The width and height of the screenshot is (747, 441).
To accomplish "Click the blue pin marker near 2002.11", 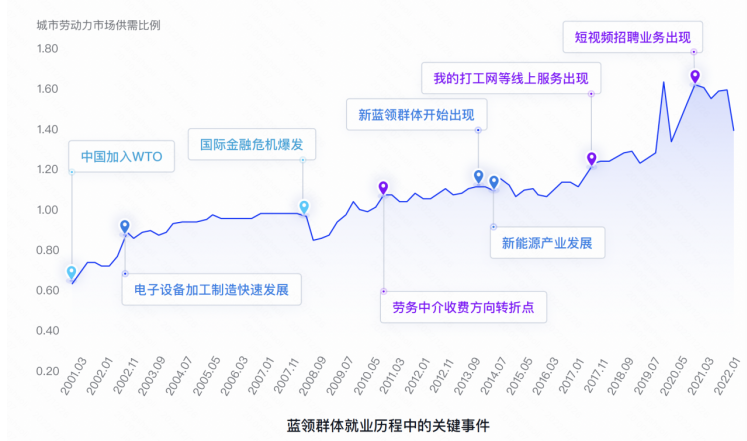I will point(125,226).
